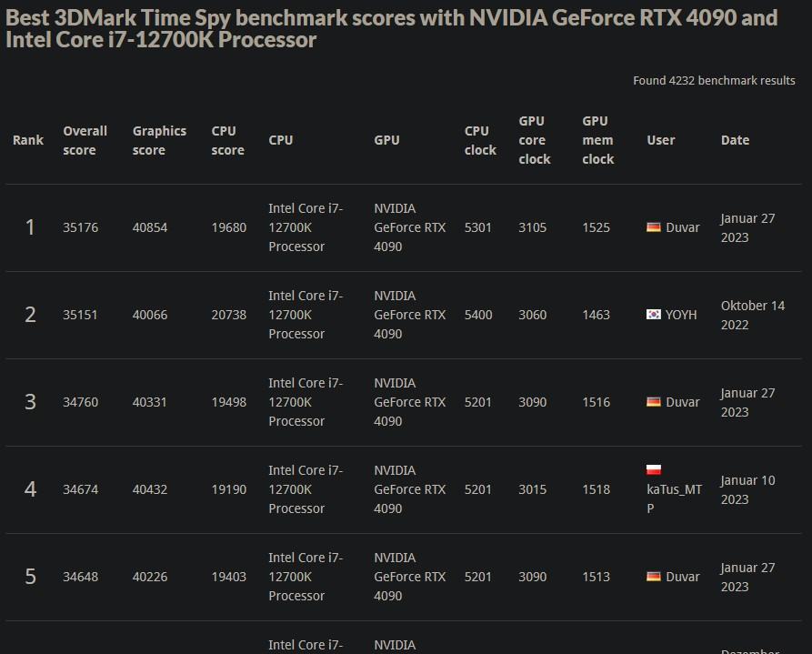Viewport: 812px width, 654px height.
Task: Open NVIDIA GeForce RTX 4090 in rank 4
Action: click(x=409, y=489)
